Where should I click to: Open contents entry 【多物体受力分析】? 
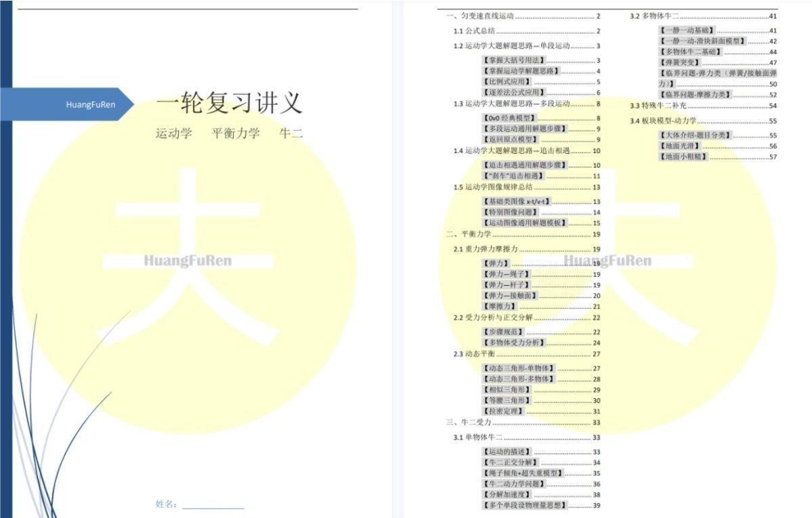point(541,343)
